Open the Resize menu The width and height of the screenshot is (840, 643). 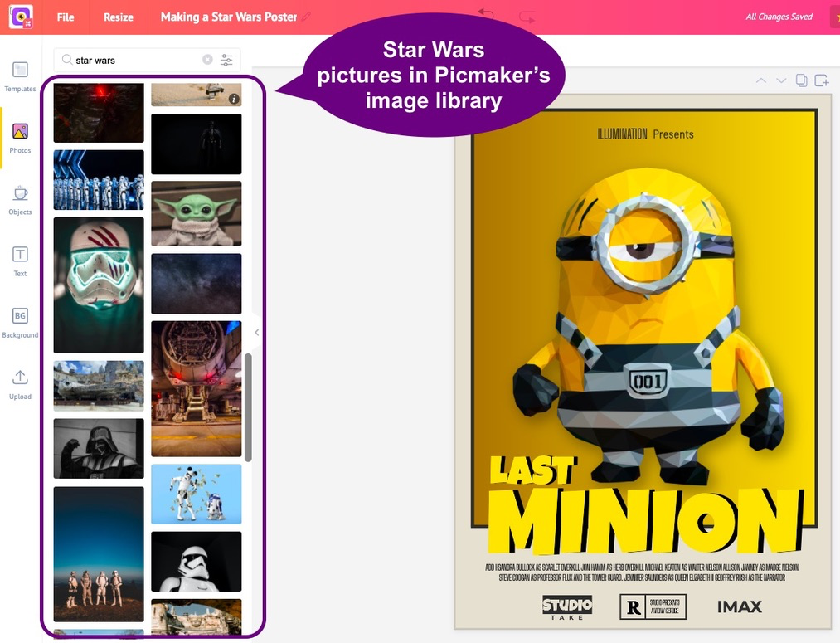(x=119, y=17)
